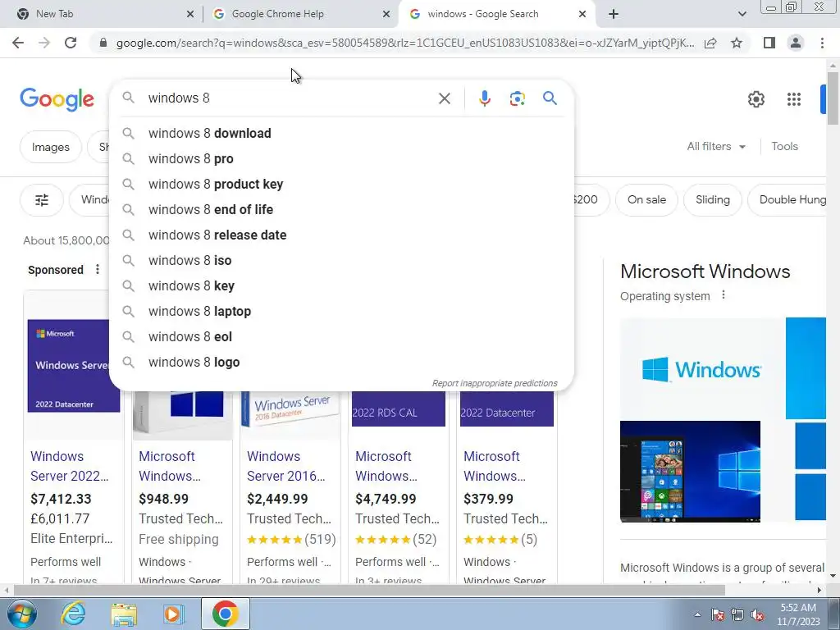Choose suggestion windows 8 download
Image resolution: width=840 pixels, height=630 pixels.
tap(342, 134)
